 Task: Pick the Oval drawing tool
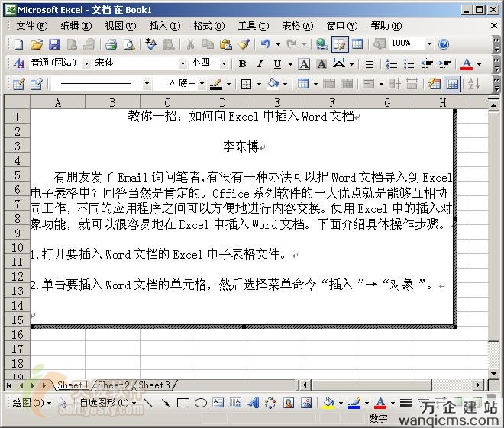[x=201, y=403]
